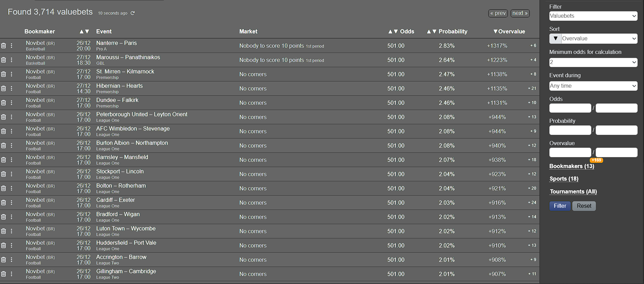Viewport: 644px width, 284px height.
Task: Delete the Gillingham – Cambridge valuebet
Action: tap(3, 274)
